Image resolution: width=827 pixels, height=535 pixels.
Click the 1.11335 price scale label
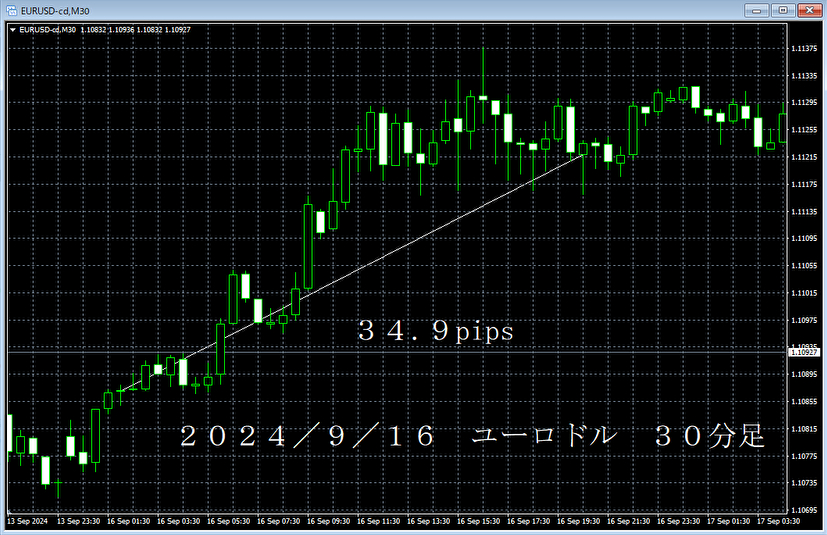[804, 76]
